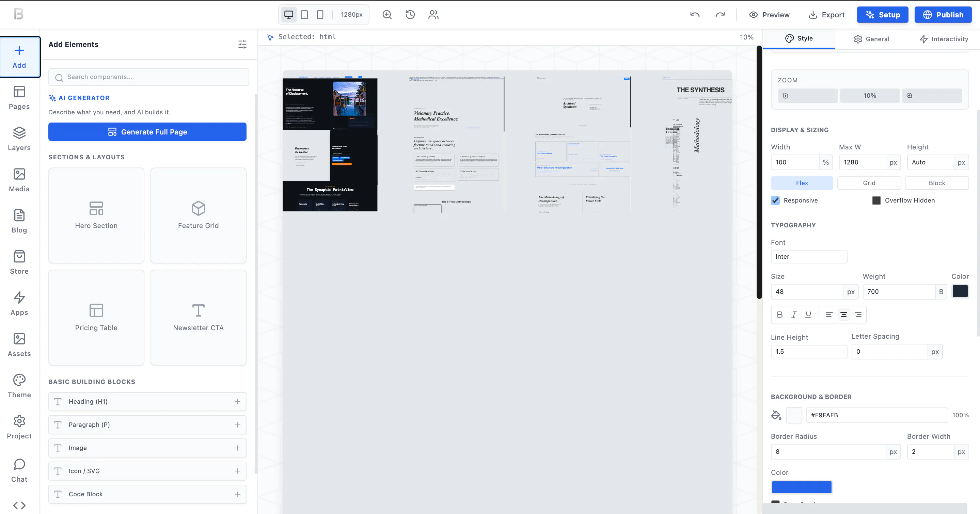Open the background color swatch beside #F9FAFB
The height and width of the screenshot is (514, 980).
click(794, 415)
